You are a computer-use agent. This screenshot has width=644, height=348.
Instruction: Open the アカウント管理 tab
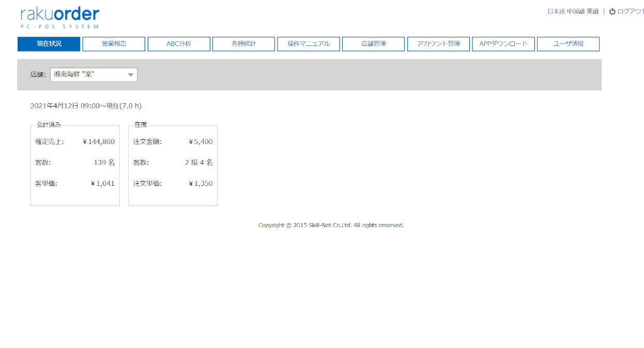(x=438, y=44)
